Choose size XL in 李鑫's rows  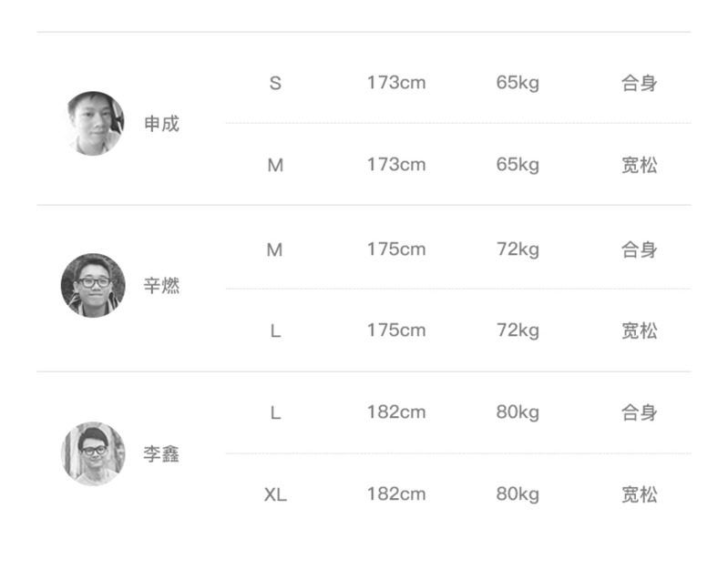coord(275,494)
